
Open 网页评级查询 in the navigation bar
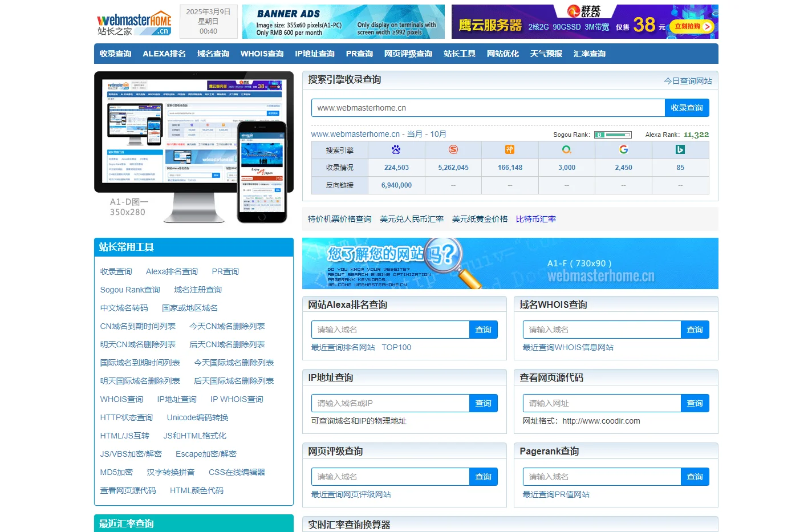point(408,54)
